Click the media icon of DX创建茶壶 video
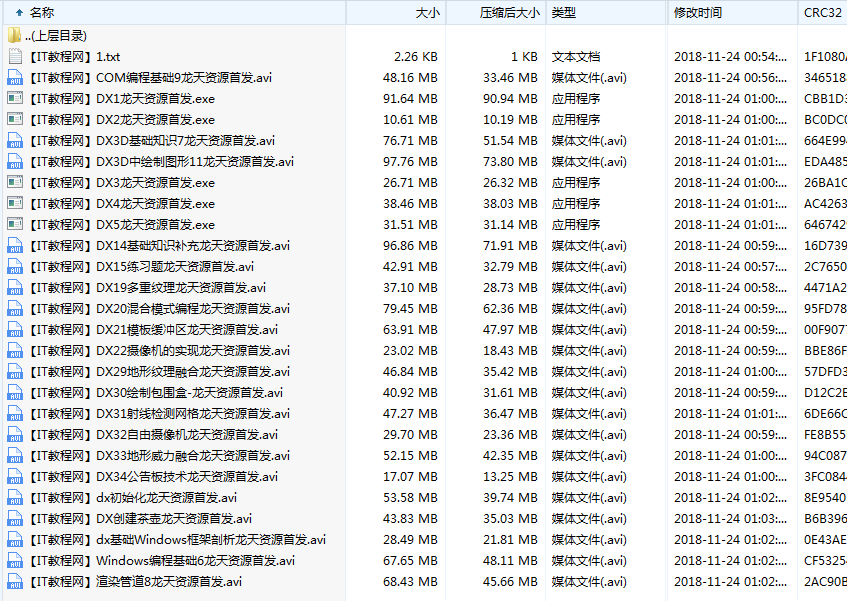This screenshot has height=601, width=847. coord(13,518)
